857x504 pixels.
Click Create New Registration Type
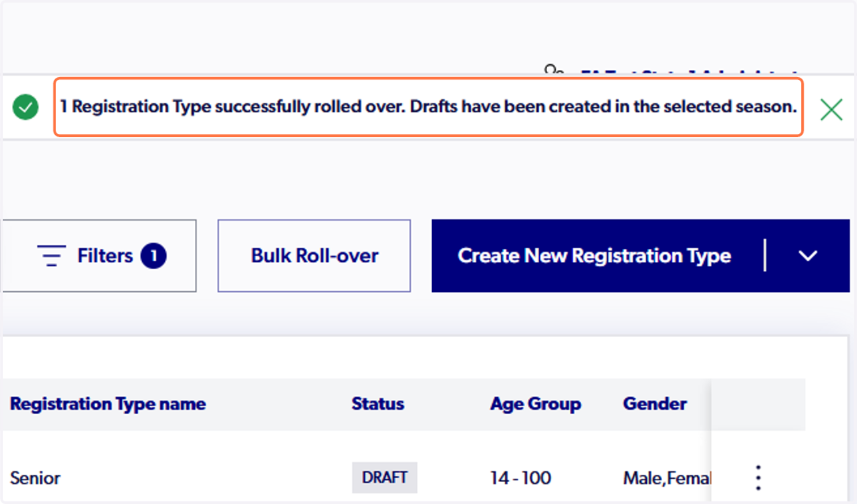click(594, 256)
